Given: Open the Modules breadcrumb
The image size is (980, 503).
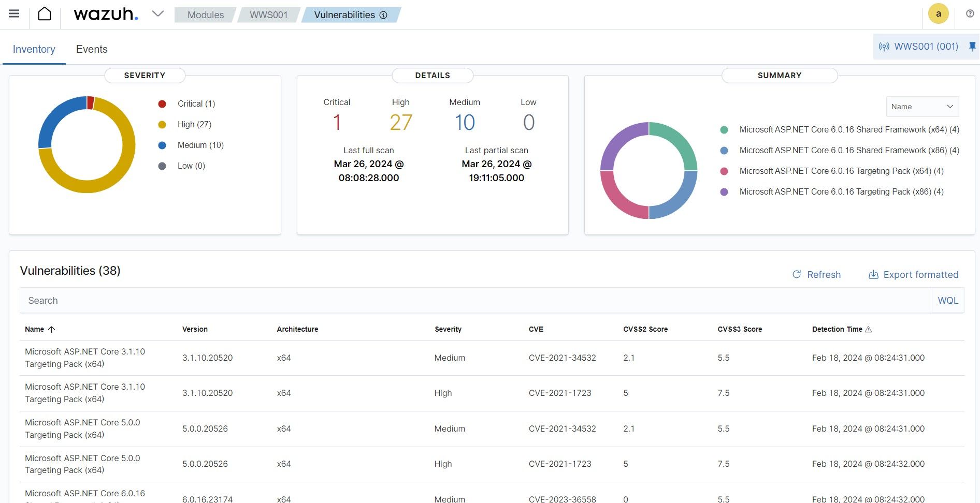Looking at the screenshot, I should [206, 15].
